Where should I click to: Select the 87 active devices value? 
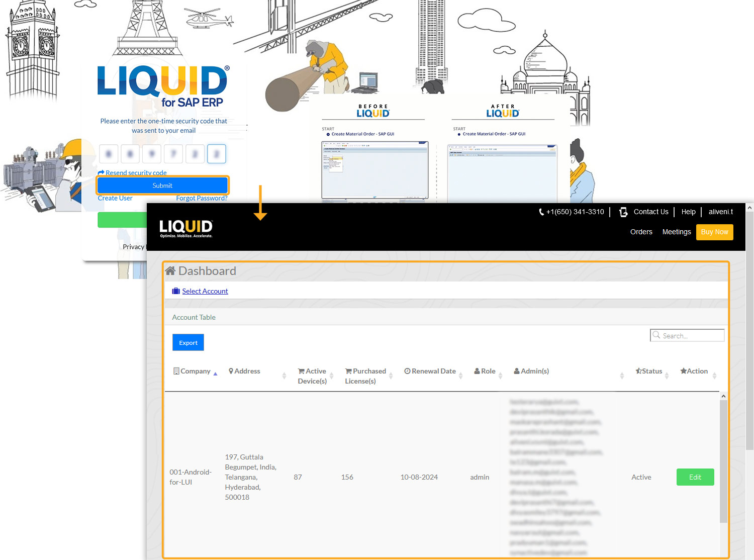click(x=298, y=477)
